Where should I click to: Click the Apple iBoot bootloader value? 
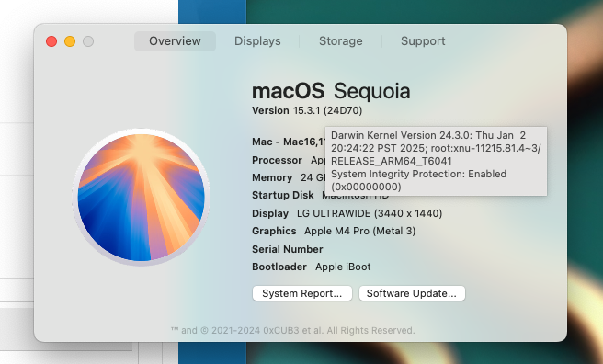343,267
